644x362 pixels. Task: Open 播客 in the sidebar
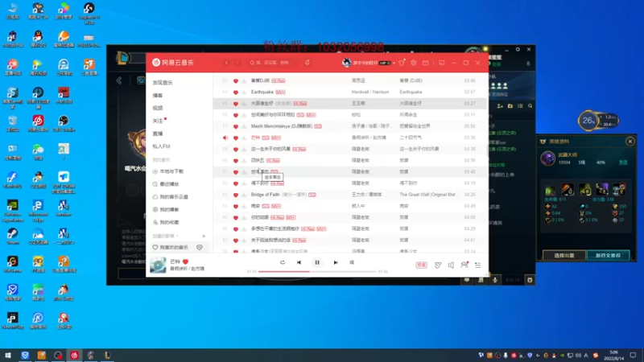click(x=158, y=95)
